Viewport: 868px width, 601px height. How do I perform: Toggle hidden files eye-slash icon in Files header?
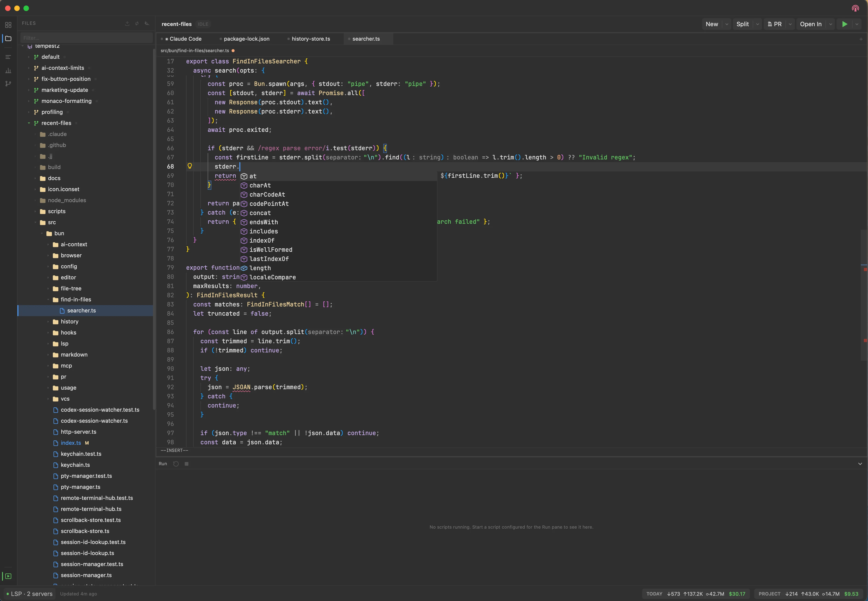point(147,23)
